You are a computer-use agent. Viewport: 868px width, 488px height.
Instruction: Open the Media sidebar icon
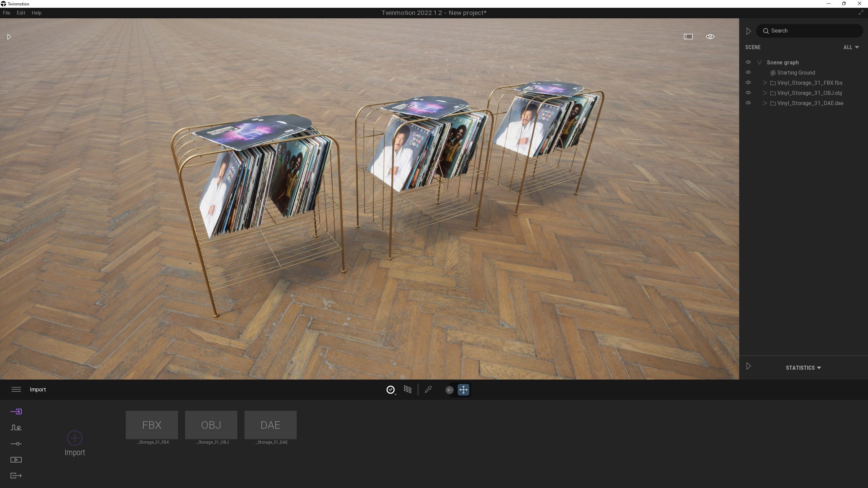(x=16, y=460)
